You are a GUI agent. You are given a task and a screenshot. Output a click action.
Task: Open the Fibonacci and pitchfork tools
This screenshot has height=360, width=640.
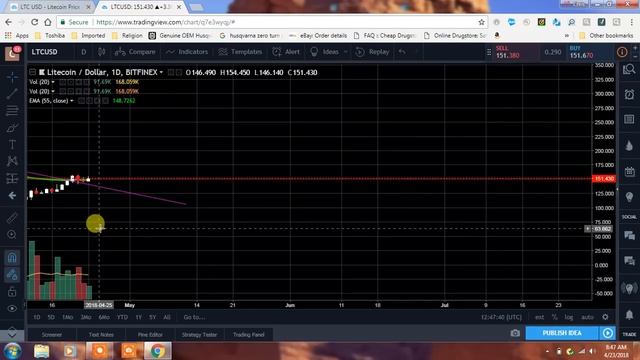pyautogui.click(x=12, y=111)
